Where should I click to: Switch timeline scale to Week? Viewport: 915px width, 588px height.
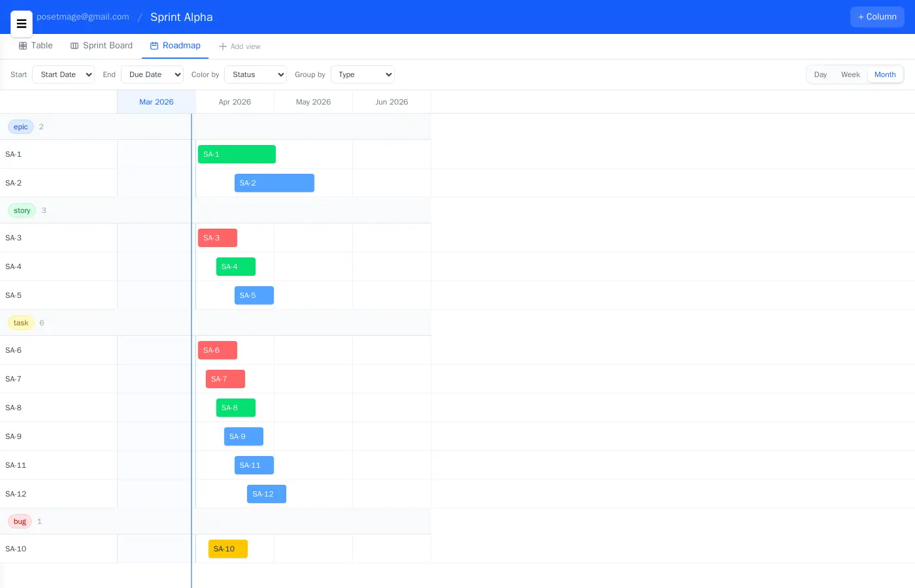(850, 74)
